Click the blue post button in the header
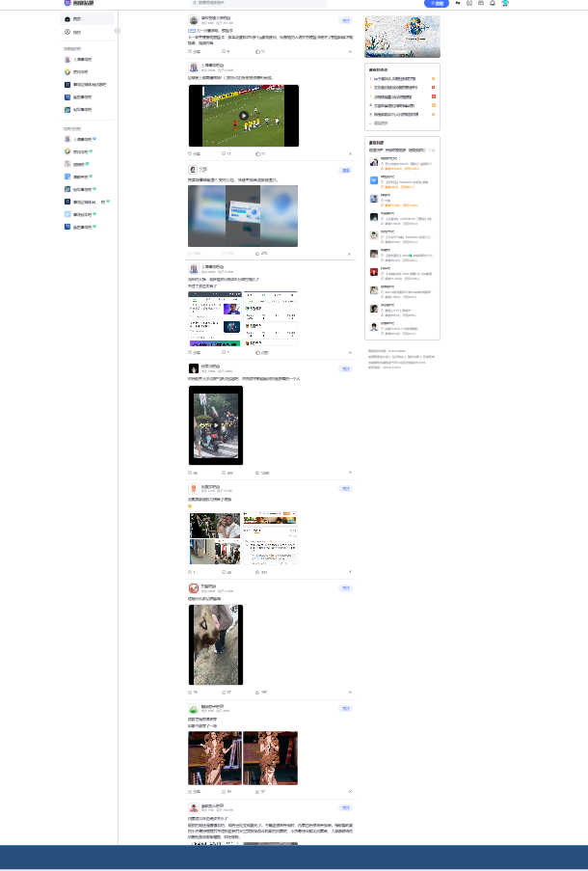This screenshot has height=871, width=588. (x=437, y=3)
